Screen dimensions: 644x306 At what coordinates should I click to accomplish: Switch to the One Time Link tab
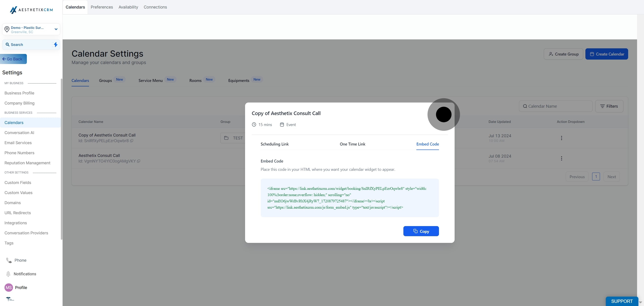pos(352,144)
